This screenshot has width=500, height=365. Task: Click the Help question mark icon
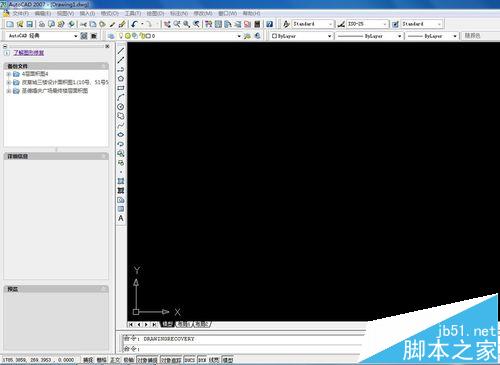point(269,24)
